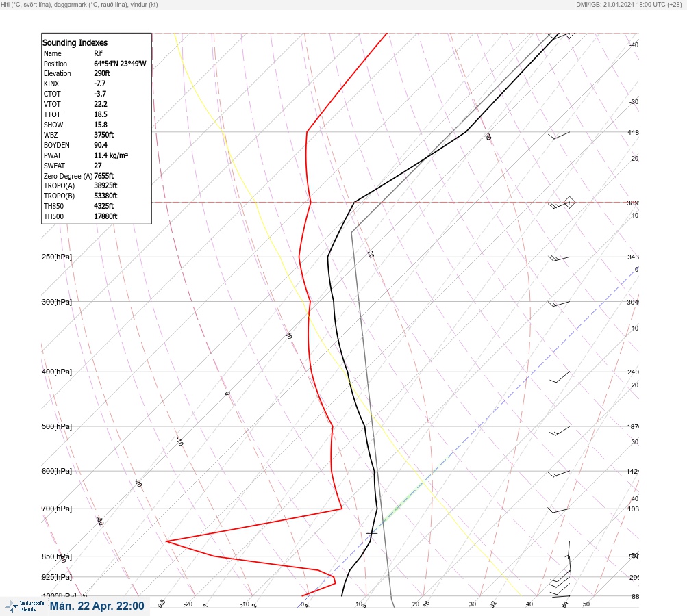Click the position value 64°54'N 23°49'W
Image resolution: width=687 pixels, height=616 pixels.
click(x=120, y=64)
